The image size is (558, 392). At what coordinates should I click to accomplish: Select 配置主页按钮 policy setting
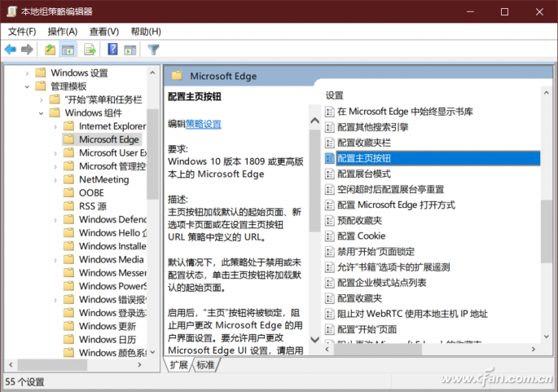click(x=433, y=158)
